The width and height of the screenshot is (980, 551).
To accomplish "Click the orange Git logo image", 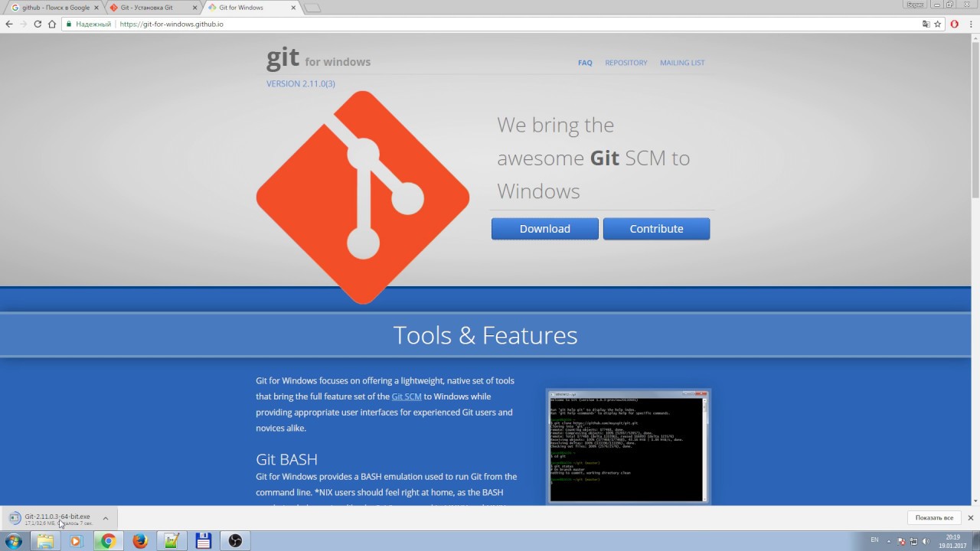I will coord(363,197).
